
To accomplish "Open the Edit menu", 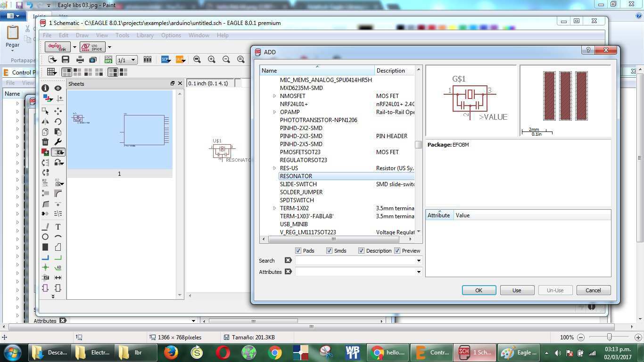I will 64,35.
